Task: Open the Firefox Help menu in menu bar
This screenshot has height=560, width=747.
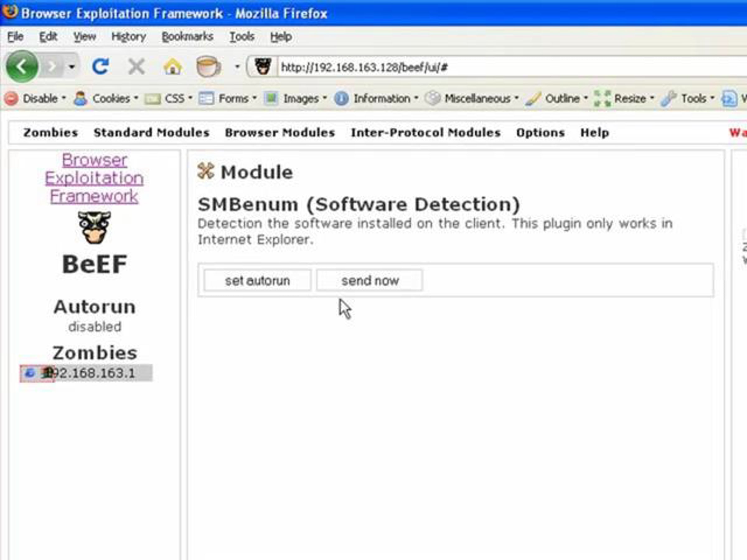Action: pyautogui.click(x=281, y=36)
